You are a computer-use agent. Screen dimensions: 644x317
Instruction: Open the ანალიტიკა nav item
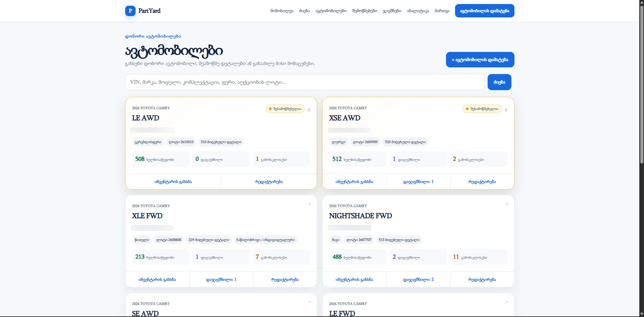[x=418, y=11]
